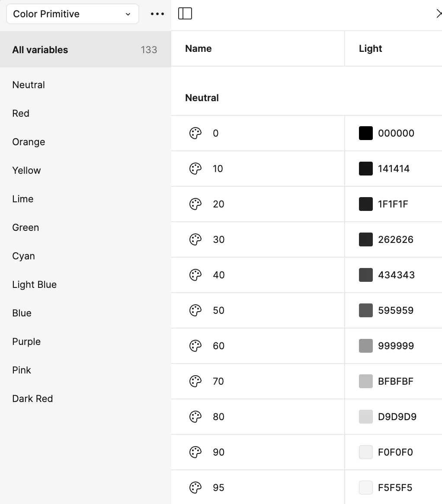Click the palette icon beside variable 0
This screenshot has height=504, width=442.
(195, 133)
